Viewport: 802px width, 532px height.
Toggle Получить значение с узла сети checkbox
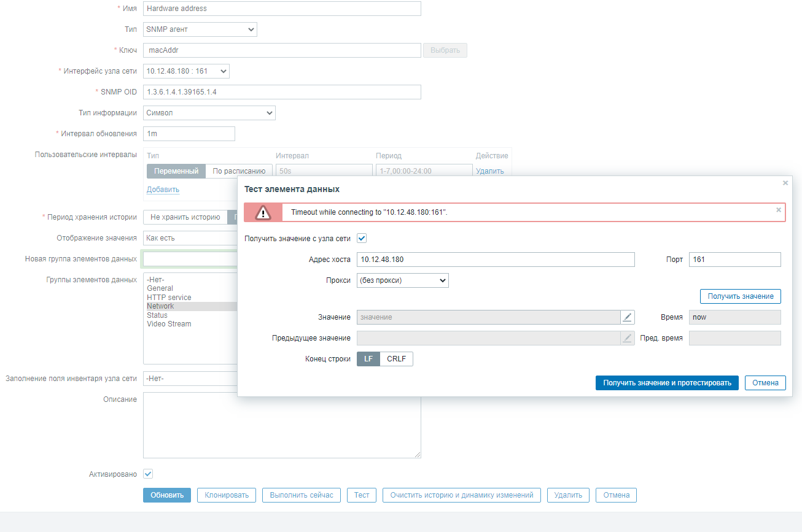pos(362,238)
